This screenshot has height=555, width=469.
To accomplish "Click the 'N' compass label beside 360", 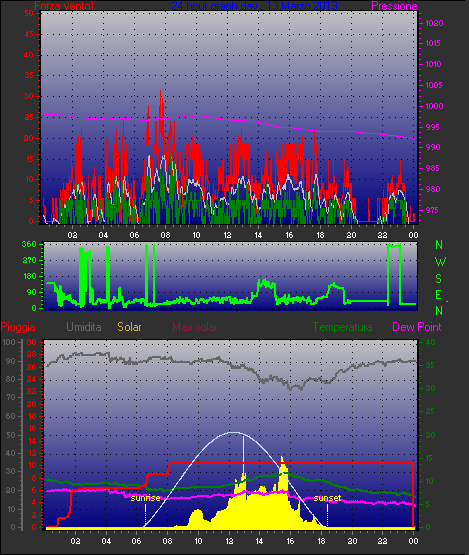I will (x=439, y=245).
